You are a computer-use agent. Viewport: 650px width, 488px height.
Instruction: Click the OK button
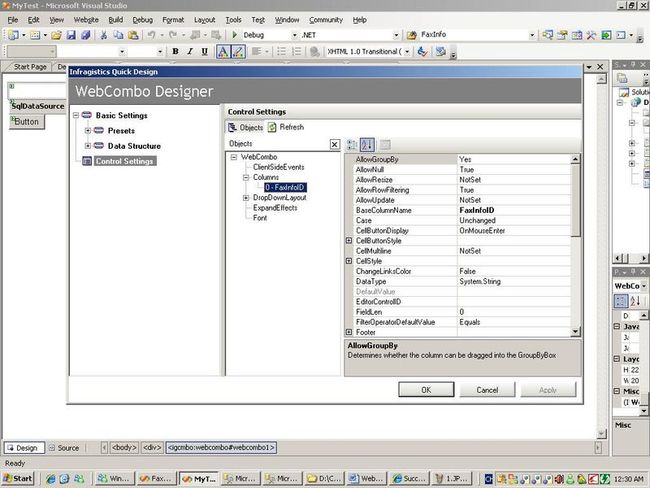click(426, 390)
